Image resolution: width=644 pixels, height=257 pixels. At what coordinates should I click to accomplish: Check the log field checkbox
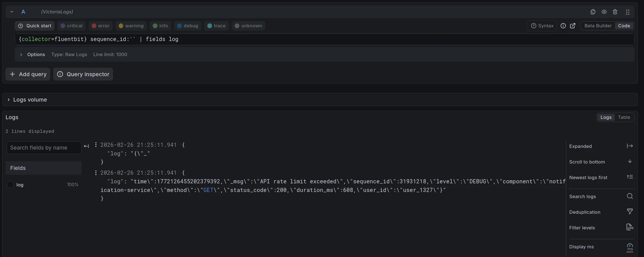[x=10, y=185]
